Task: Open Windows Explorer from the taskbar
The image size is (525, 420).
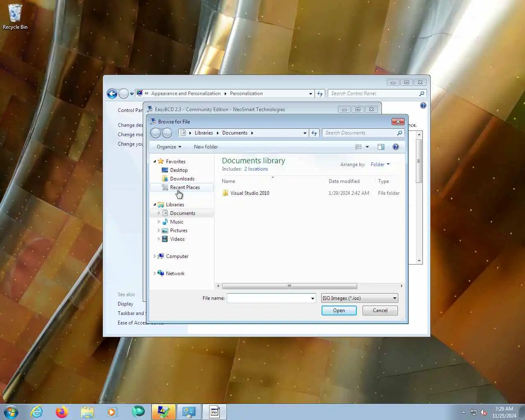Action: click(x=87, y=412)
